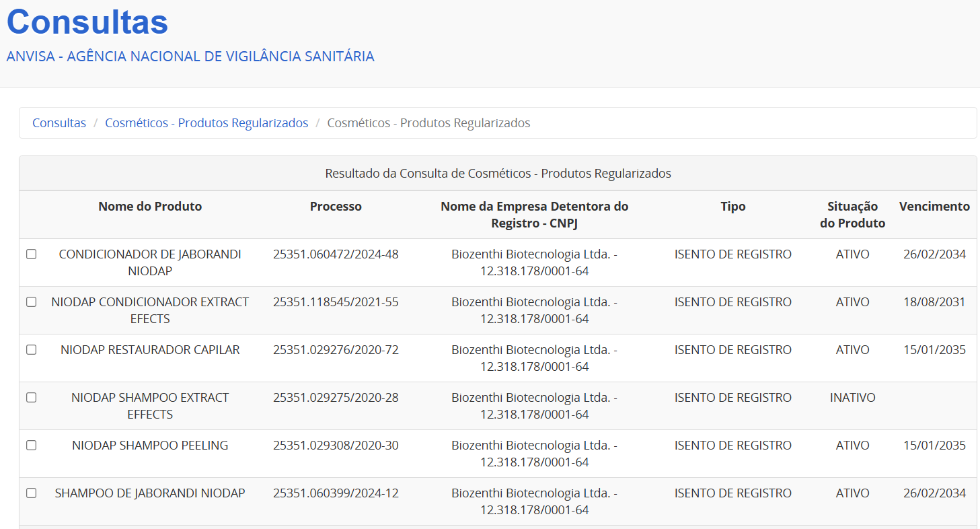Select product name NIODAP RESTAURADOR CAPILAR
The image size is (980, 529).
point(150,350)
